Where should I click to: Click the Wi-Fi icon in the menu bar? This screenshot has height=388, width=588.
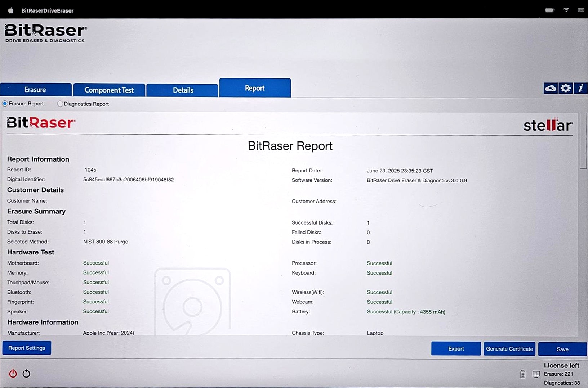[x=566, y=10]
